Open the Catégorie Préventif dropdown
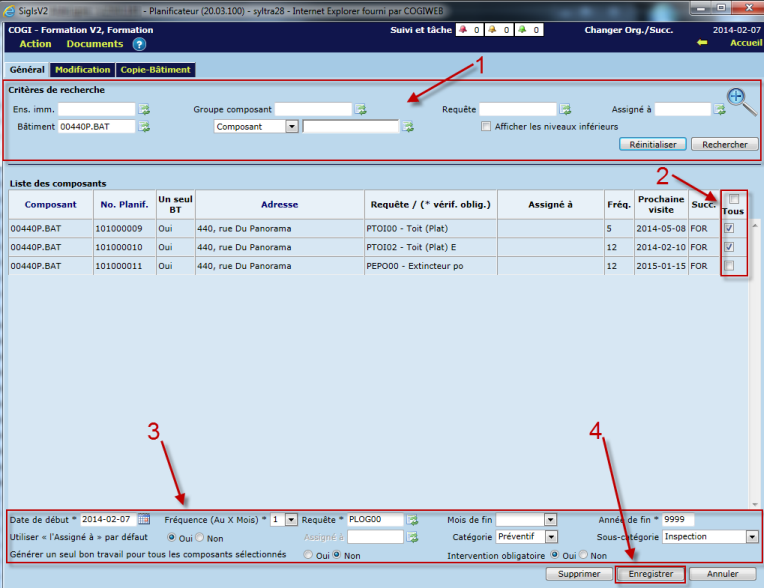Image resolution: width=764 pixels, height=588 pixels. click(x=551, y=537)
